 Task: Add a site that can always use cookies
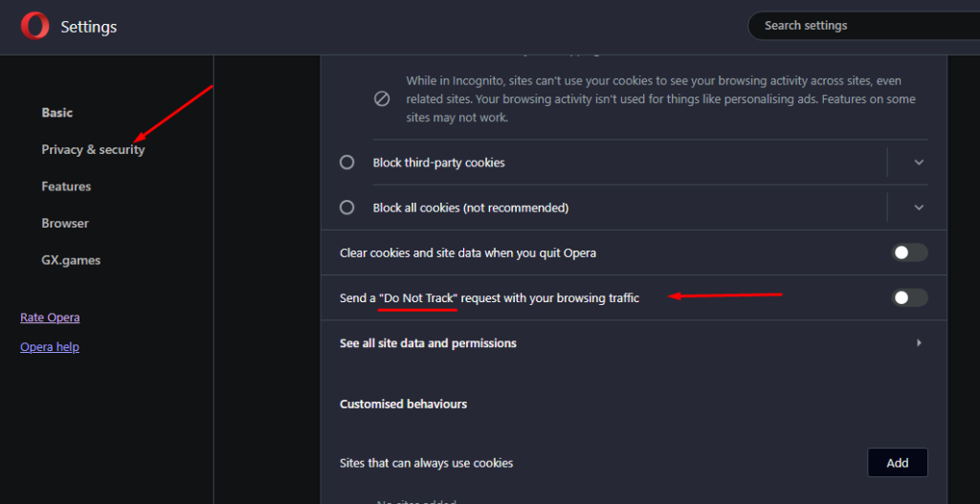click(x=898, y=463)
